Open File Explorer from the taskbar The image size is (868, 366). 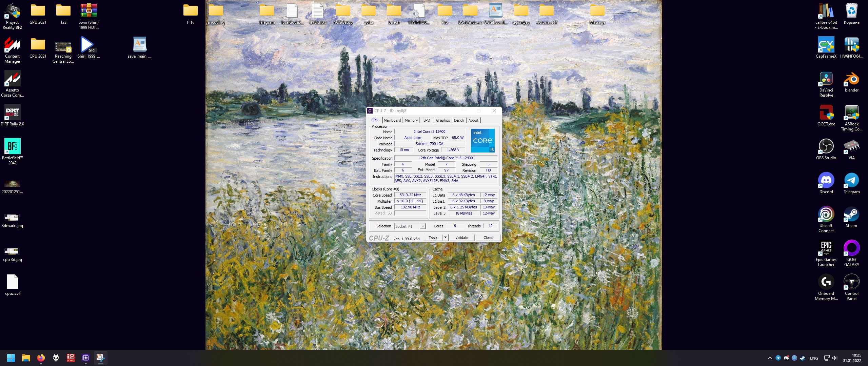tap(26, 358)
